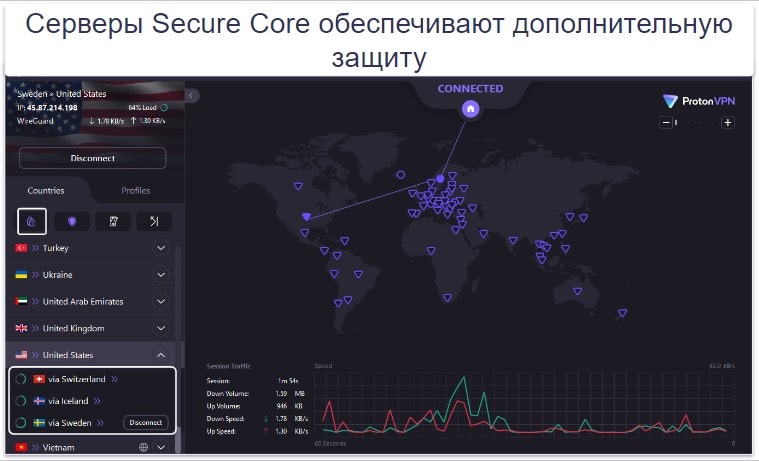The height and width of the screenshot is (461, 759).
Task: Select the Nigeria area server marker in Africa
Action: tap(431, 251)
